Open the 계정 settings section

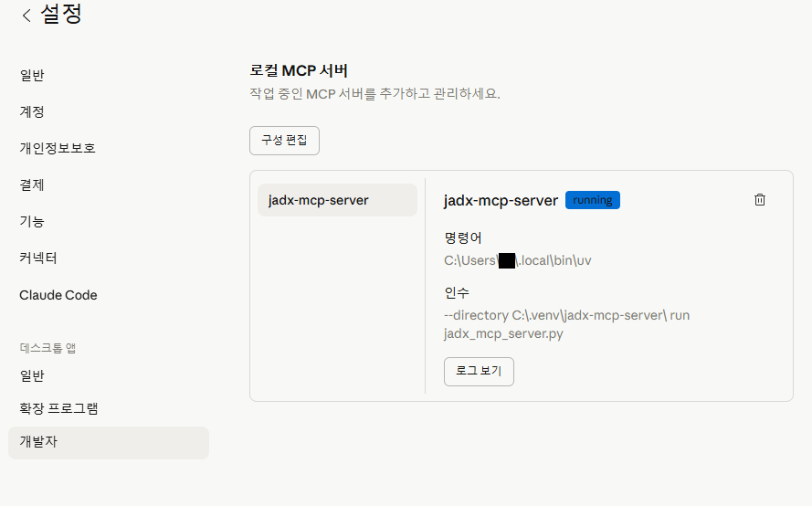[x=32, y=111]
